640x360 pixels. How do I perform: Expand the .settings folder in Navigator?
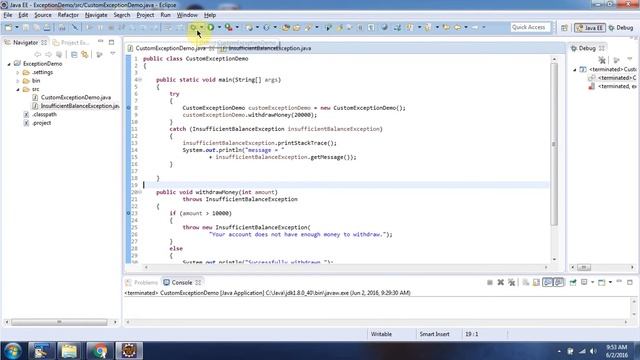coord(18,73)
